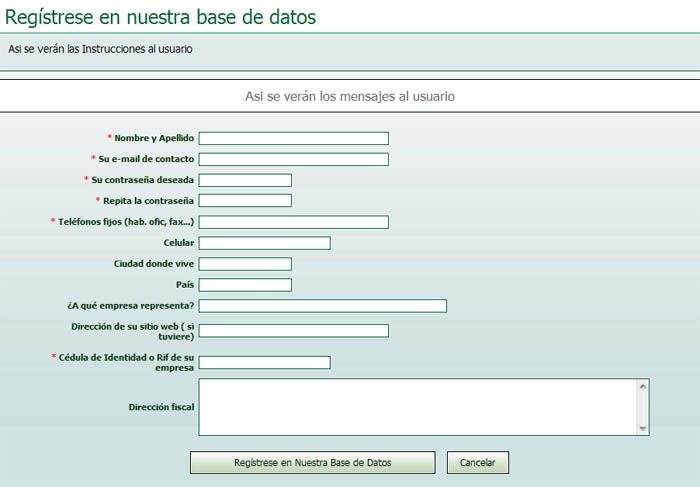
Task: Click the Repita la contraseña field
Action: point(245,201)
